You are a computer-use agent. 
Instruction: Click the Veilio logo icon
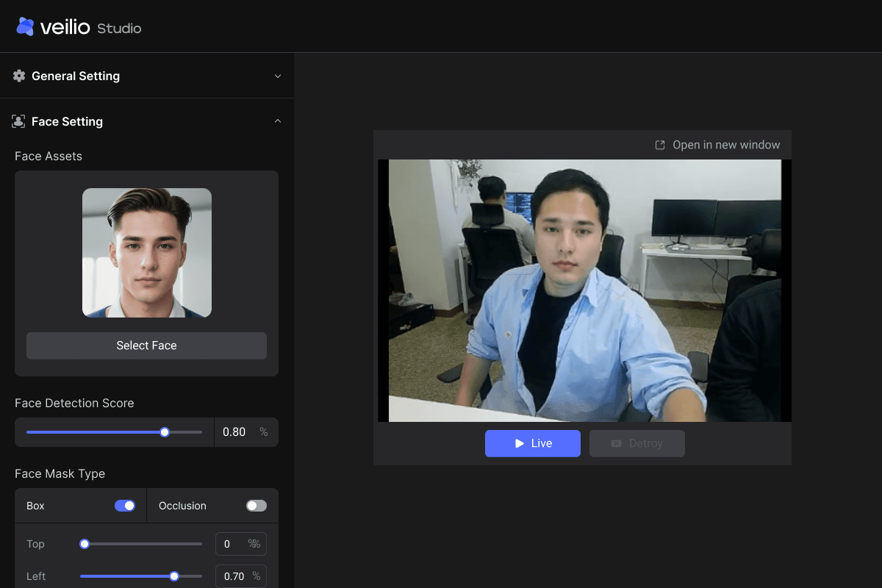(25, 27)
